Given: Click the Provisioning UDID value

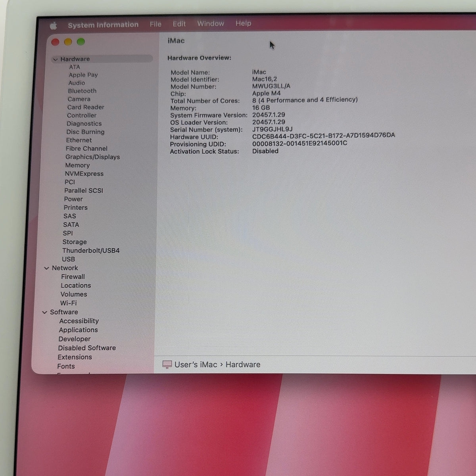Looking at the screenshot, I should pyautogui.click(x=300, y=144).
